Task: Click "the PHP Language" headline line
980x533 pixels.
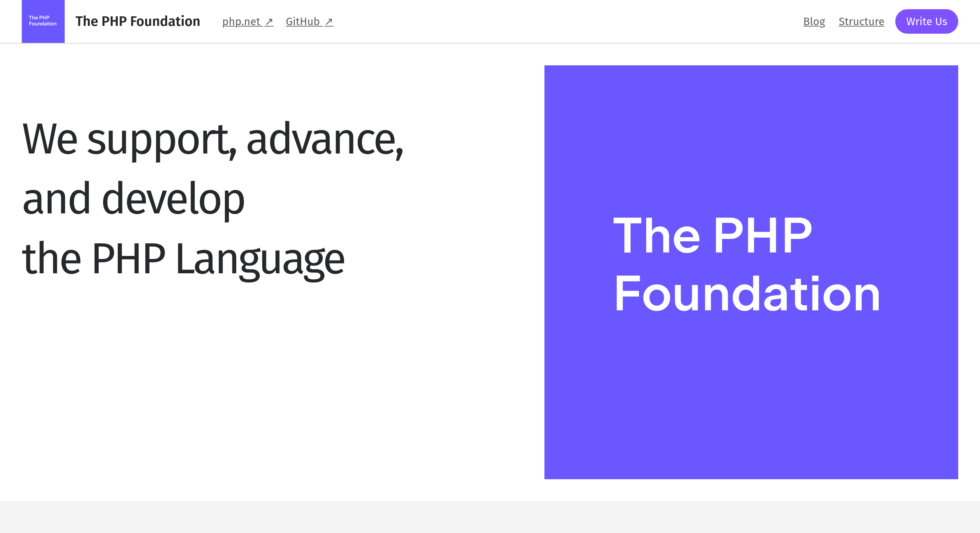Action: click(183, 259)
